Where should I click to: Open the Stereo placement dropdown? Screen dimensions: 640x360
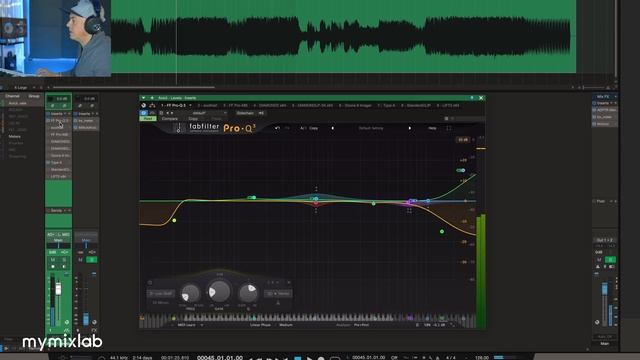point(278,293)
